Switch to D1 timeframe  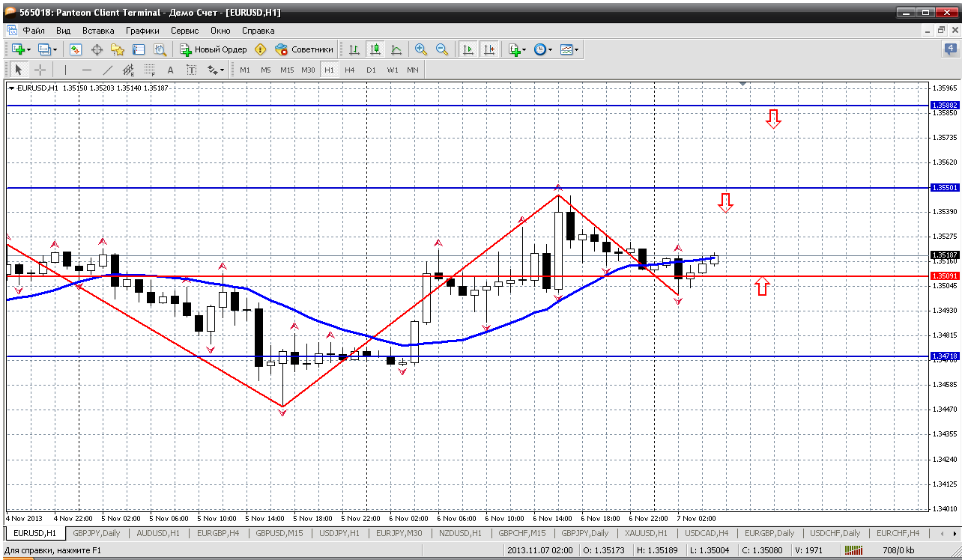371,70
